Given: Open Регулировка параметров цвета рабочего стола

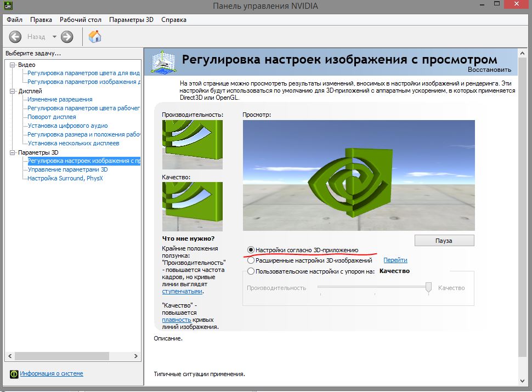Looking at the screenshot, I should tap(83, 108).
